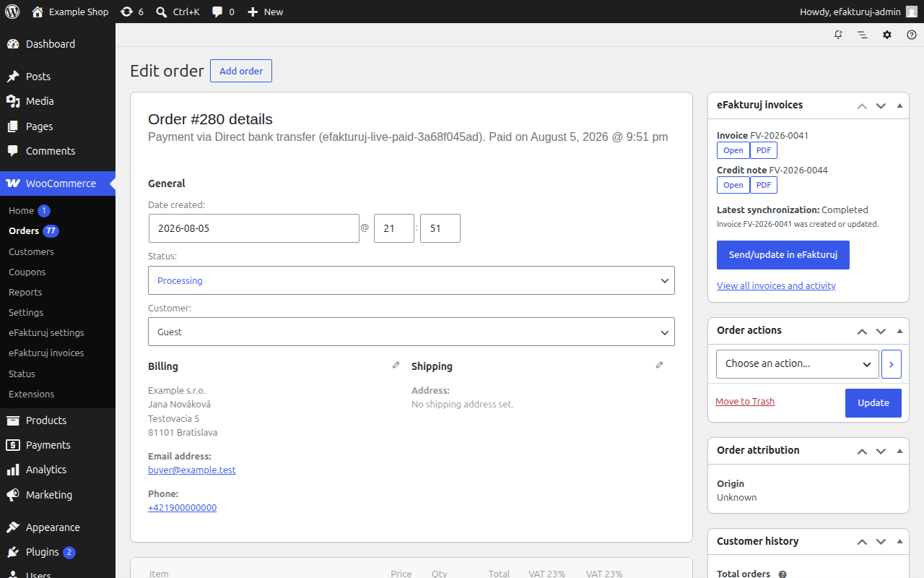Screen dimensions: 924x578
Task: Click the Add order button
Action: (241, 71)
